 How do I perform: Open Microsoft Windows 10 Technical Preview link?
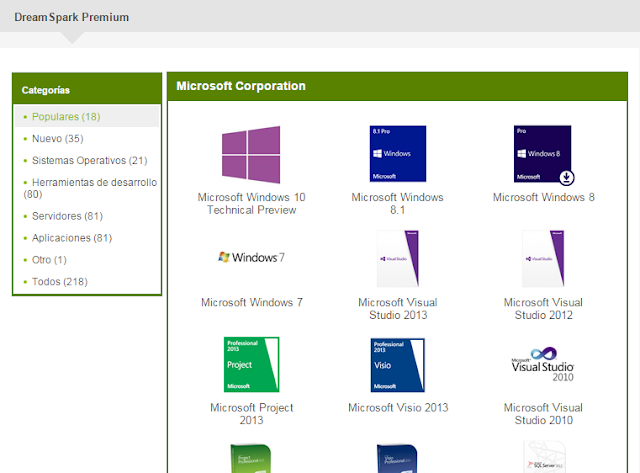251,203
